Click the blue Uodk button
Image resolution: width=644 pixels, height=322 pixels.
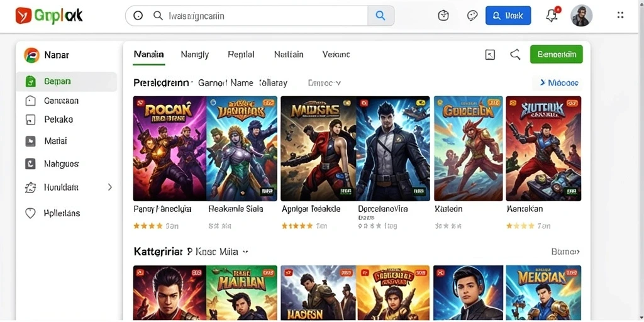[508, 16]
